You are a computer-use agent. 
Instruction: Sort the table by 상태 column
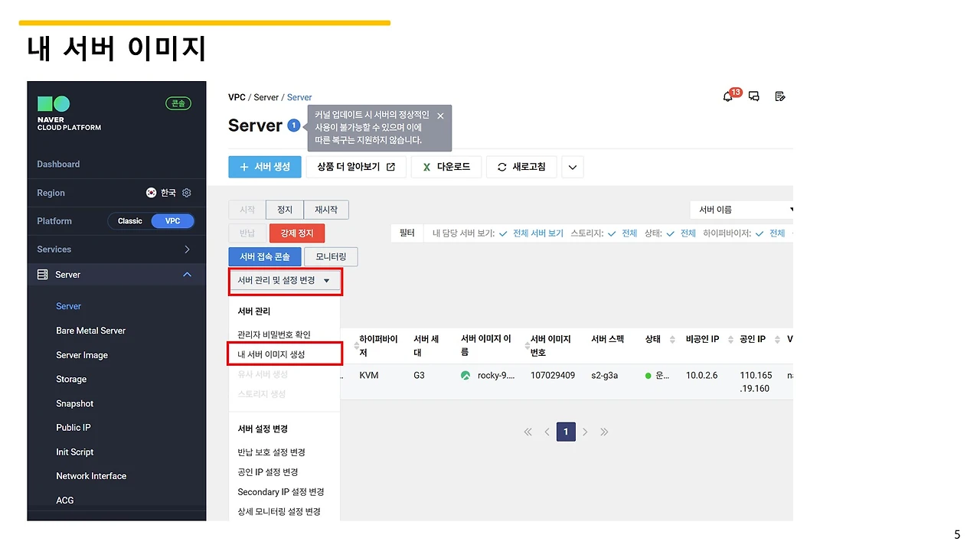(672, 339)
